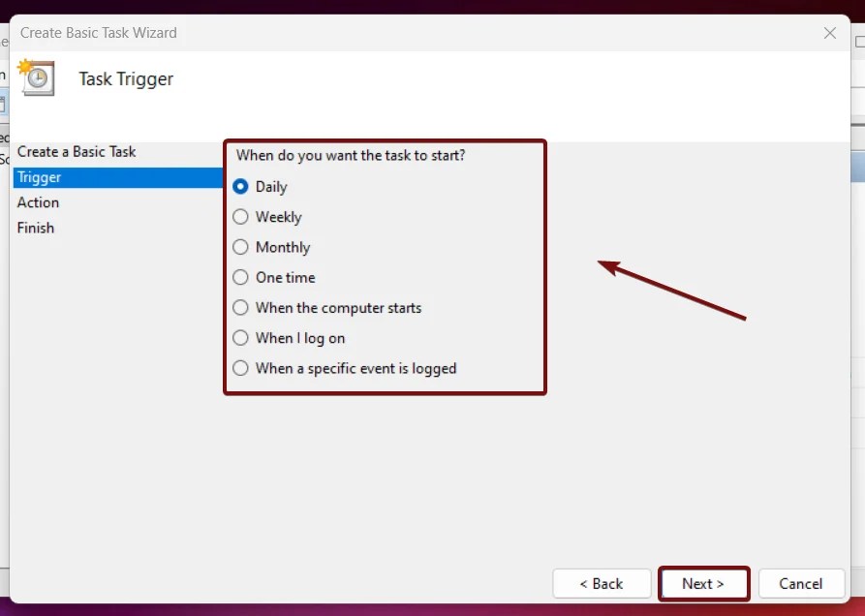Pick the One time trigger option
The image size is (865, 616).
(x=240, y=277)
